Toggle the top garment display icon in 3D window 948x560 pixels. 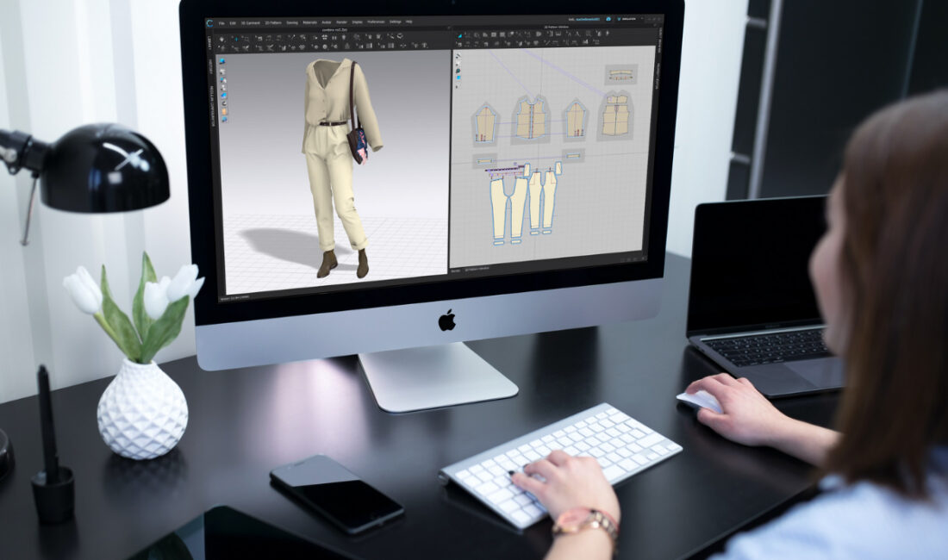click(x=222, y=61)
